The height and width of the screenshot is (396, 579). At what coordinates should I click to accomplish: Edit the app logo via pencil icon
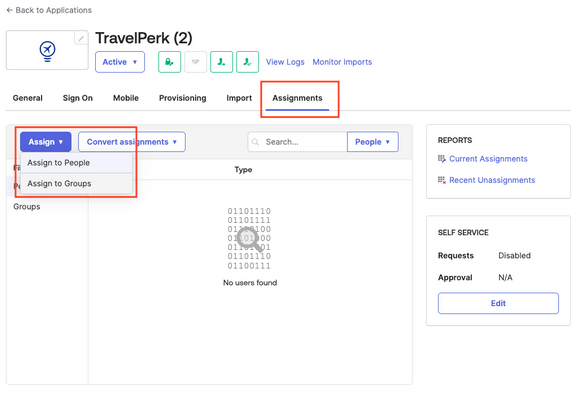point(81,38)
